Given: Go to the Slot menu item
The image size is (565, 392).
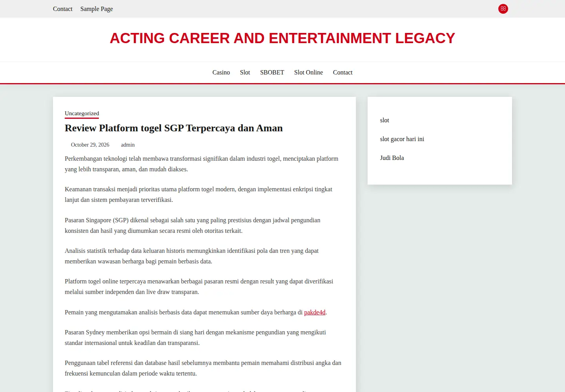Looking at the screenshot, I should (245, 73).
